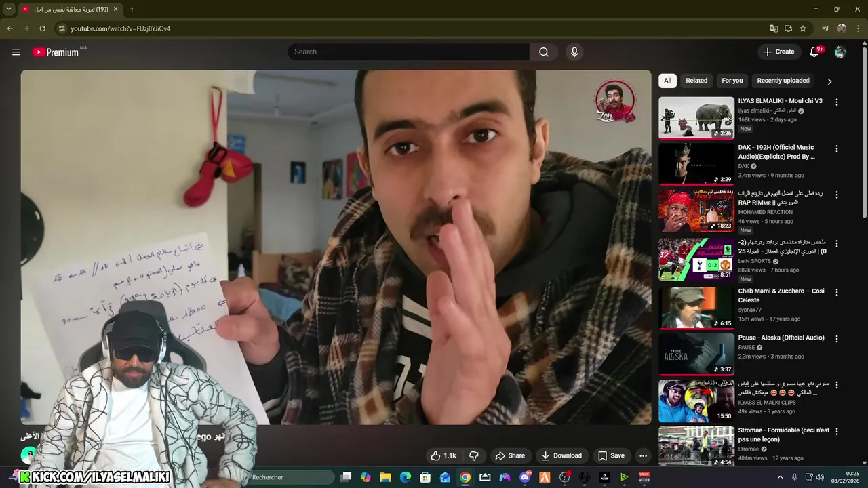Open Microsoft Store from taskbar
This screenshot has width=868, height=488.
tap(425, 477)
